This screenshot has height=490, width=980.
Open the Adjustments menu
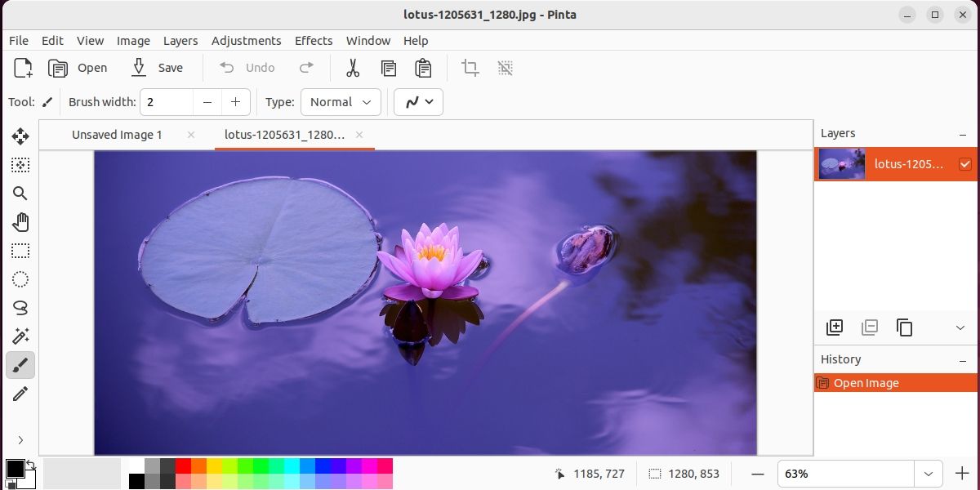click(247, 40)
